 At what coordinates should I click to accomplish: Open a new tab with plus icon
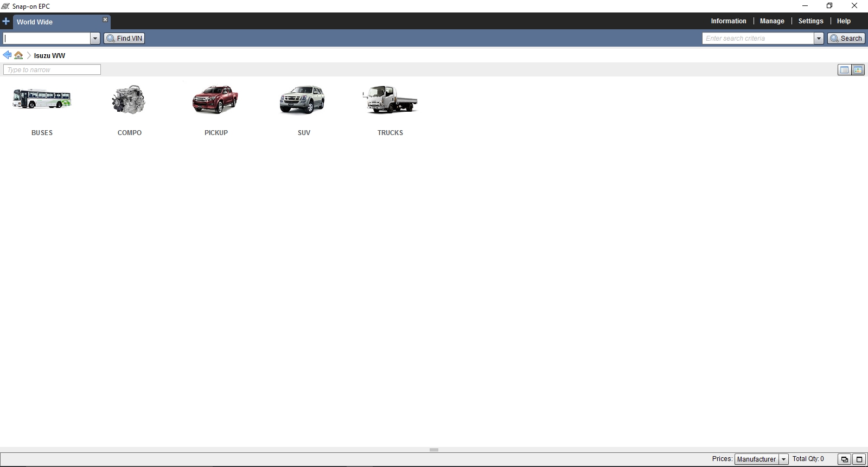click(x=6, y=22)
